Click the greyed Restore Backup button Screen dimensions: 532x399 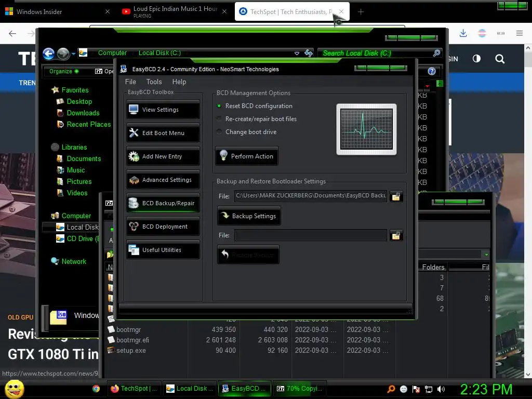[248, 255]
